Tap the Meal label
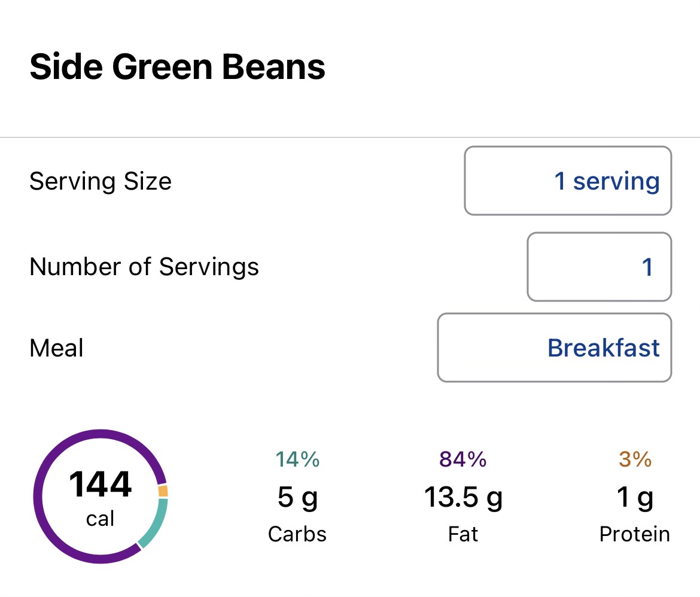 point(56,348)
